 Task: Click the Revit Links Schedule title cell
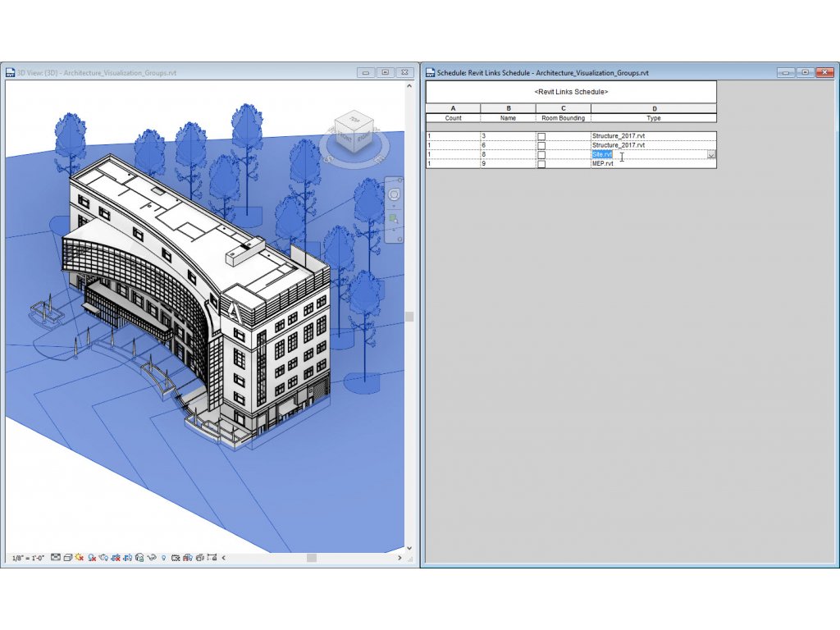(571, 92)
